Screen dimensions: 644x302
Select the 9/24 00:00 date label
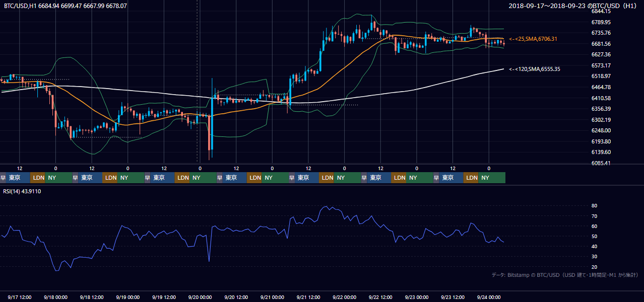[x=489, y=297]
